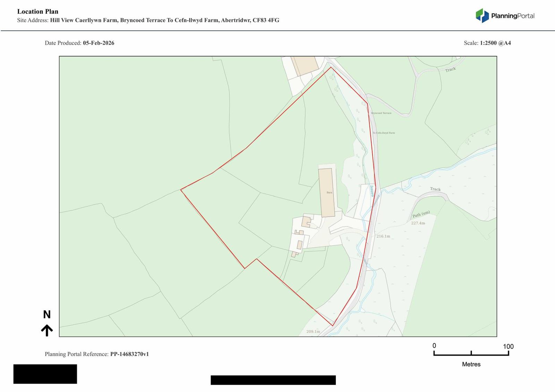Click the 'Location Plan' heading
555x392 pixels.
tap(38, 11)
